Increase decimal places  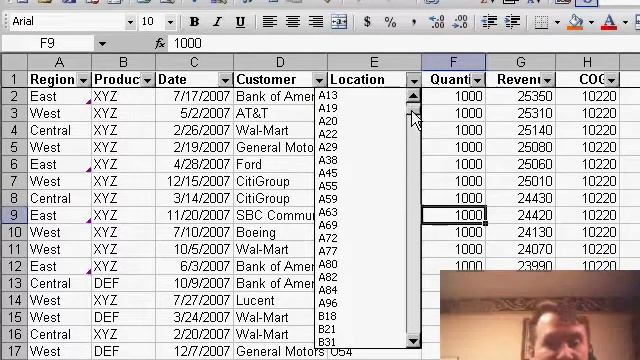click(x=437, y=22)
